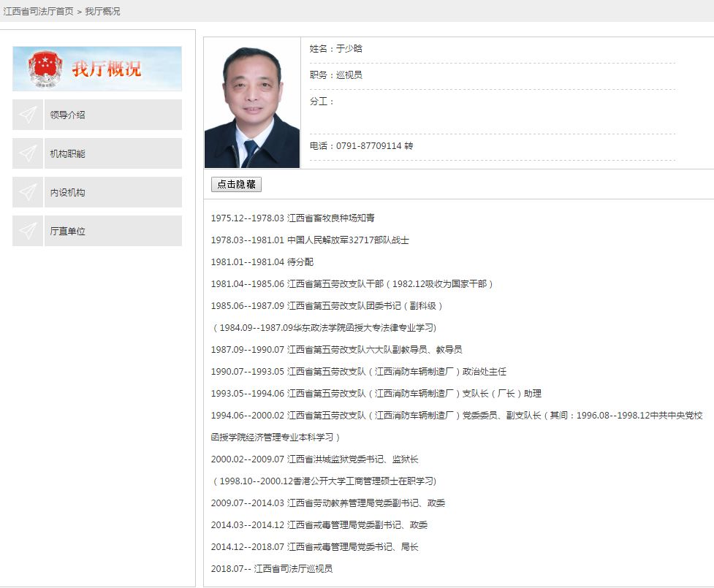
Task: Open the 领导介绍 menu item
Action: [x=113, y=115]
